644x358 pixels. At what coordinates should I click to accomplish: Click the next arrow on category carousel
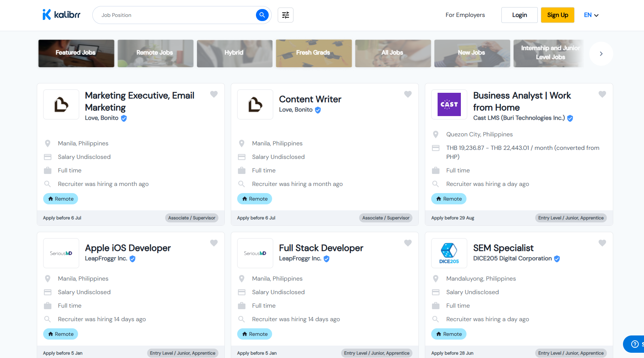[601, 54]
